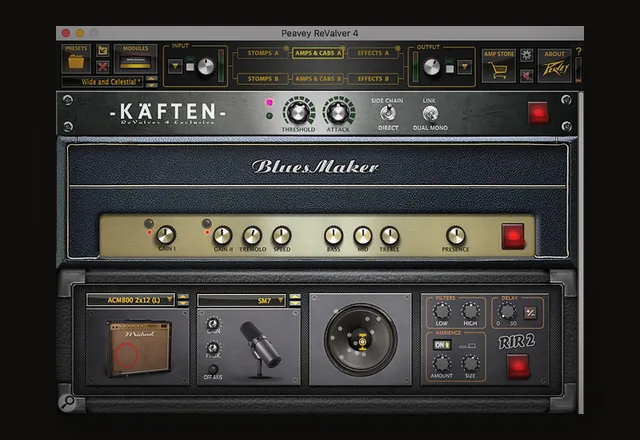
Task: Toggle the Gain II channel button
Action: (207, 223)
